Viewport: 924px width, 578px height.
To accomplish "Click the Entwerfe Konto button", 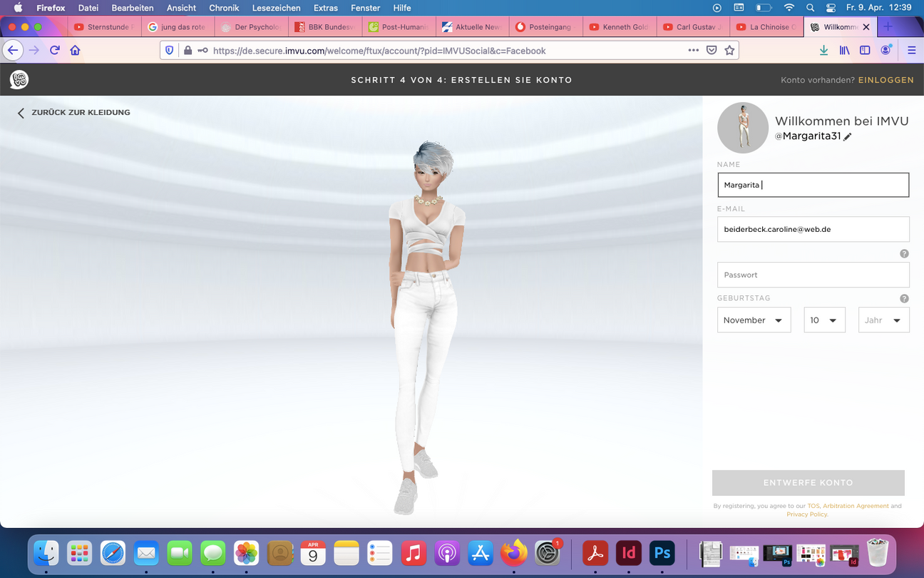I will (x=808, y=483).
